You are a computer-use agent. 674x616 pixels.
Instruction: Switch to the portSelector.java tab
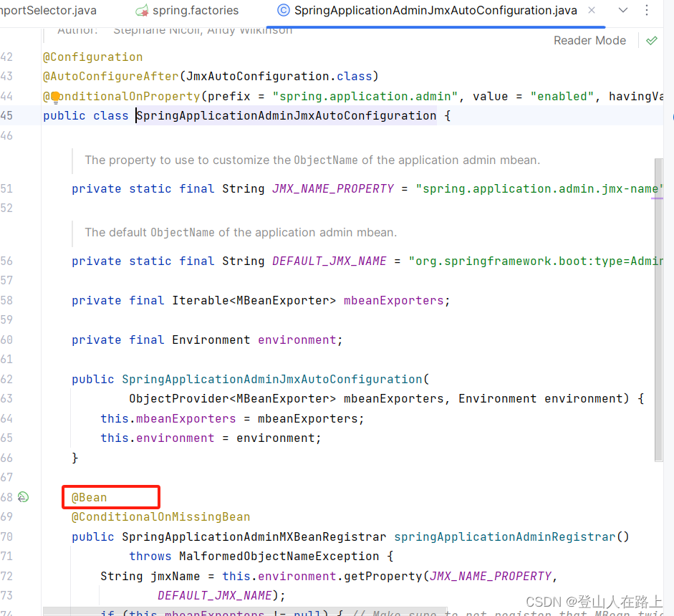(48, 10)
